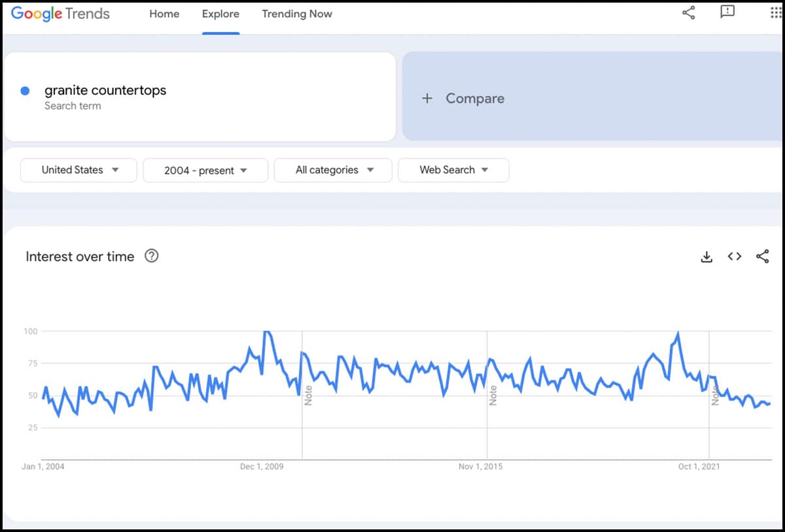Viewport: 785px width, 532px height.
Task: Click the blue dot beside granite countertops
Action: [x=25, y=91]
